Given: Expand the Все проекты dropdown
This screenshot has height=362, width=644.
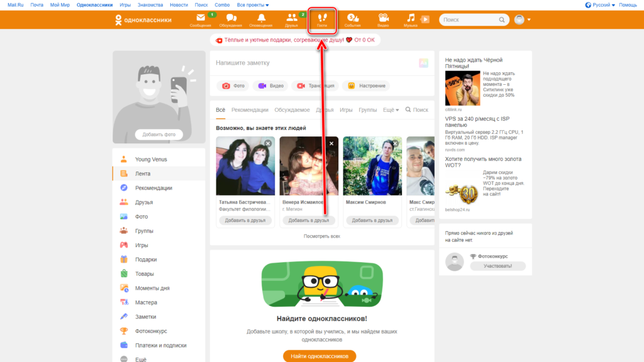Looking at the screenshot, I should tap(252, 4).
